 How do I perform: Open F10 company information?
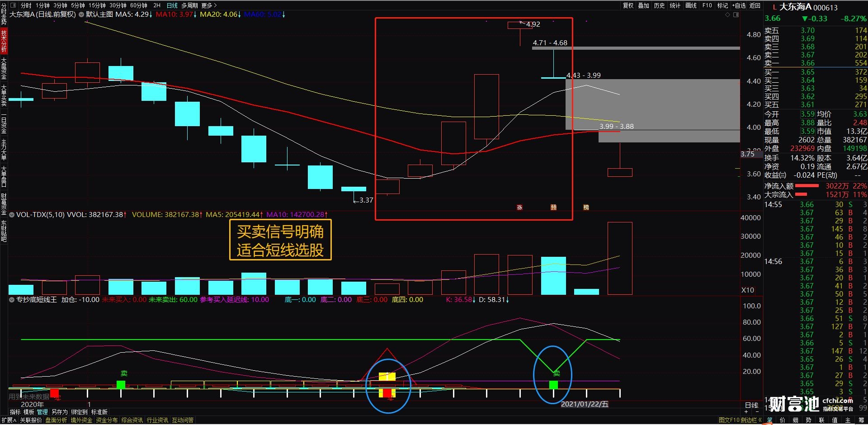[707, 5]
